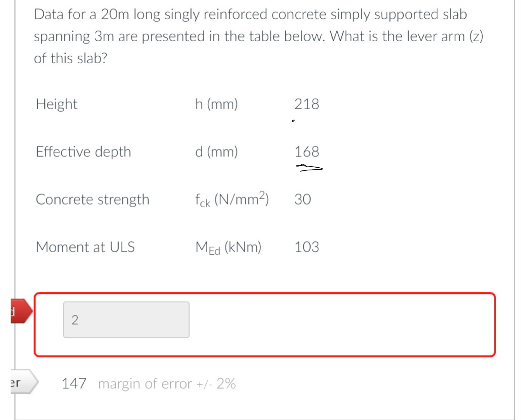The height and width of the screenshot is (420, 521).
Task: Click the 'margin of error +/- 2%' text
Action: coord(167,384)
